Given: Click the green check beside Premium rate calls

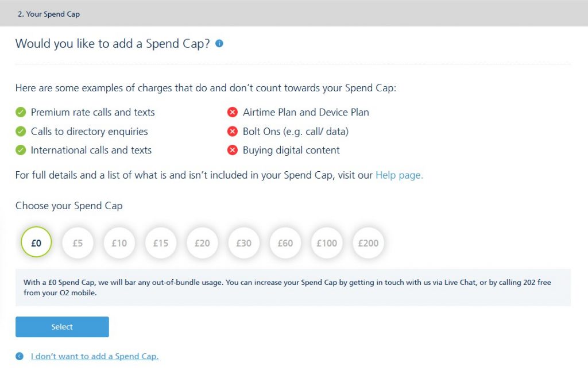Looking at the screenshot, I should 21,112.
